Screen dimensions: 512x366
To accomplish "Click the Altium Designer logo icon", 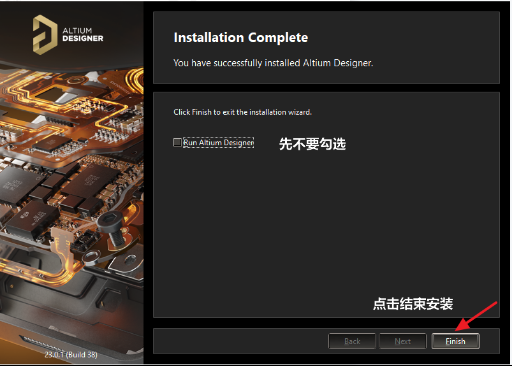I will 44,35.
